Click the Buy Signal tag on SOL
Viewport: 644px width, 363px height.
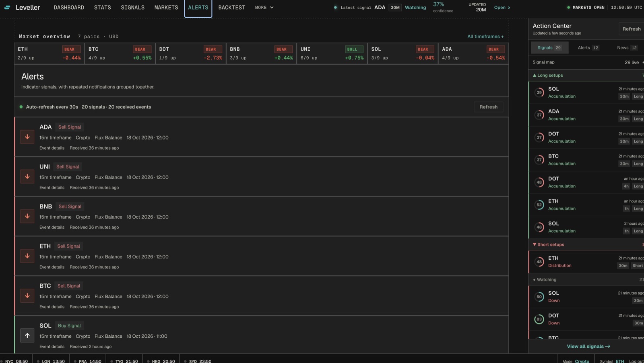tap(69, 326)
